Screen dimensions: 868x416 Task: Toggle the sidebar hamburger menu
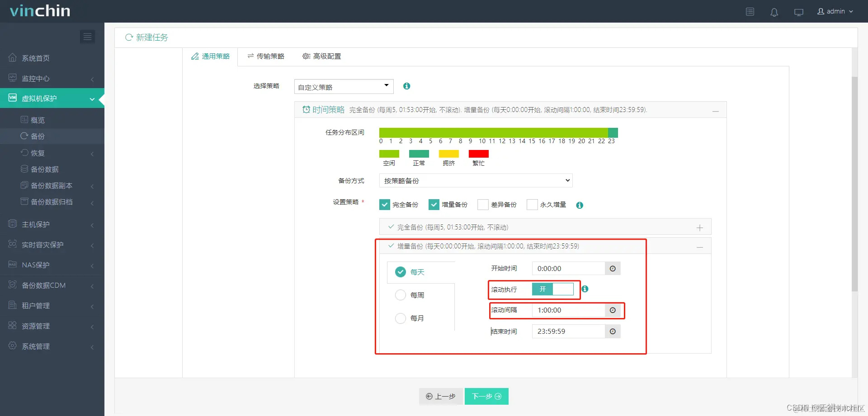87,37
